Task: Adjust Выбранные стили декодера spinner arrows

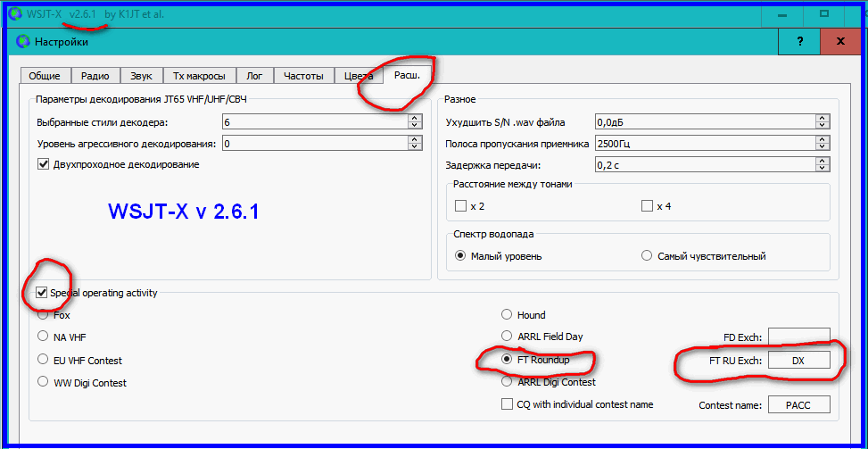Action: [414, 121]
